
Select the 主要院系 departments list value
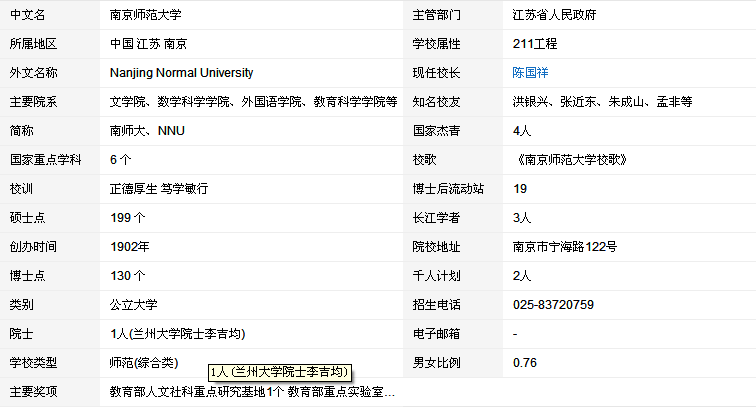tap(254, 102)
